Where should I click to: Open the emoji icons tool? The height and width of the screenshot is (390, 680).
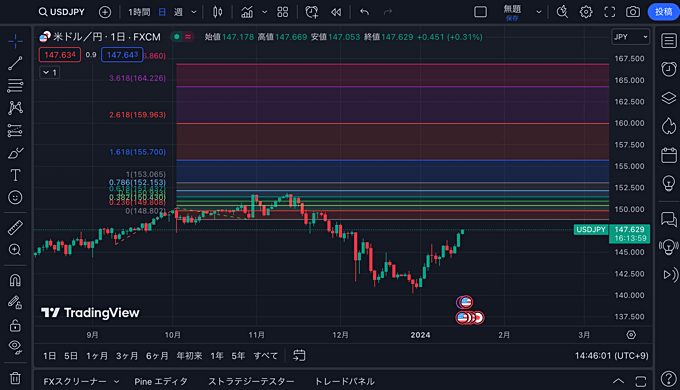pyautogui.click(x=15, y=197)
